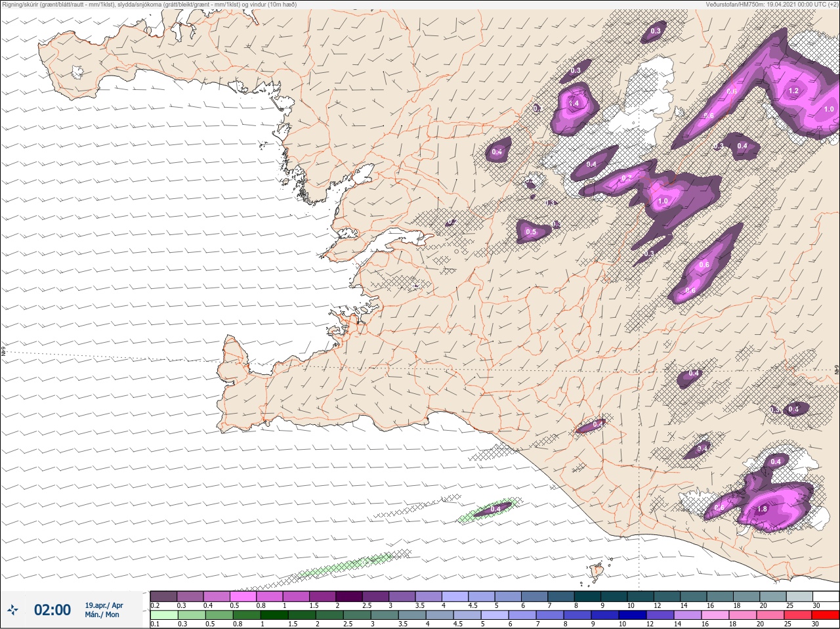The image size is (840, 629).
Task: Click the '19.apr./ Apr' date label
Action: coord(104,605)
